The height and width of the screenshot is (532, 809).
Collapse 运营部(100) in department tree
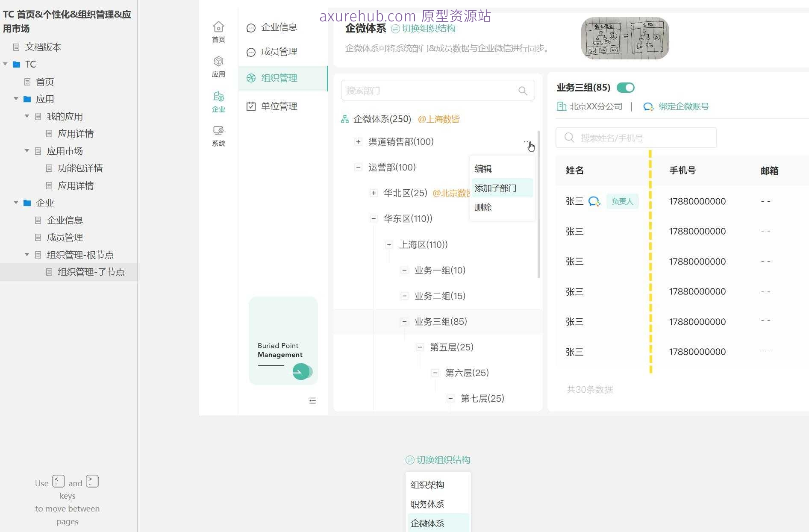pos(358,167)
